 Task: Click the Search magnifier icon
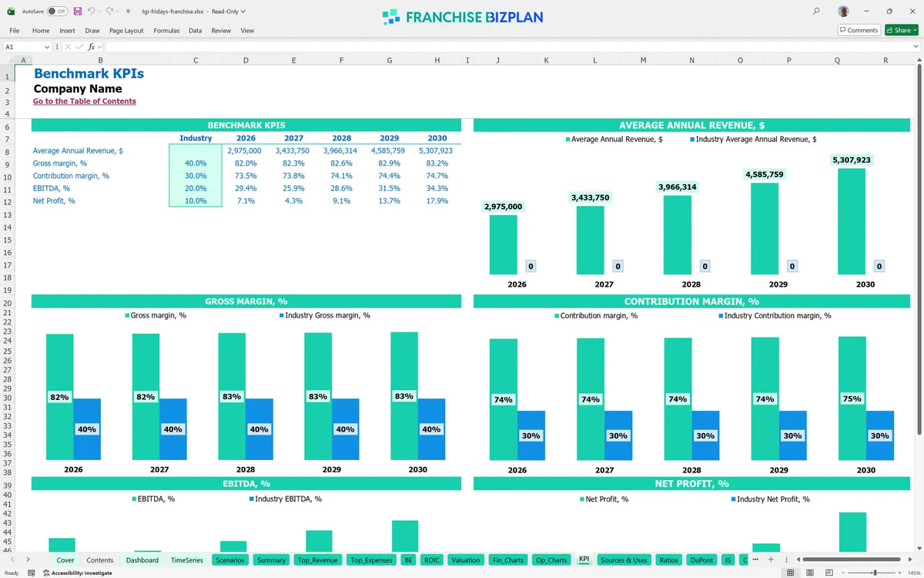point(816,12)
